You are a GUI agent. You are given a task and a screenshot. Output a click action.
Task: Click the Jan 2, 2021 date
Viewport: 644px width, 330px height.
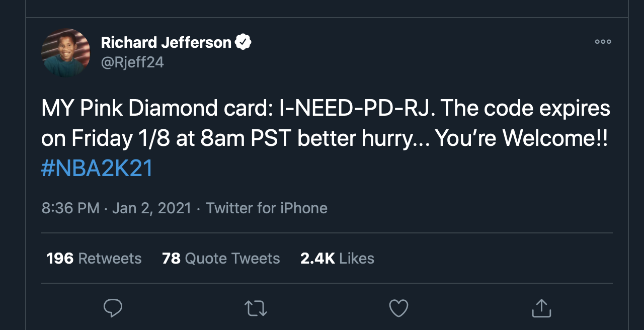click(152, 208)
